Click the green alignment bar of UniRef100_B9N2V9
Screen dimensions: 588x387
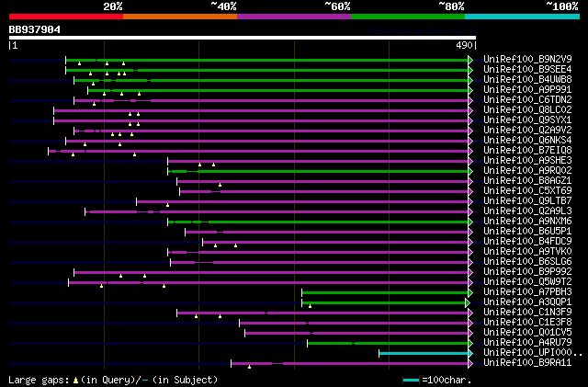tap(267, 60)
